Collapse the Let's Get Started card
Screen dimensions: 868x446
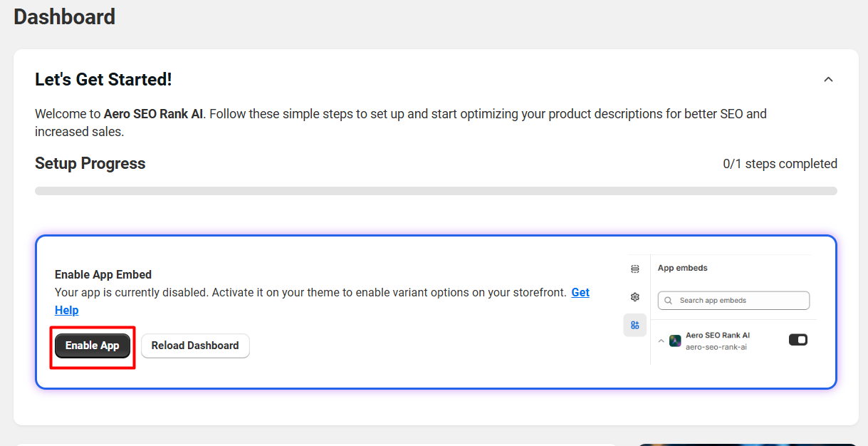[x=828, y=80]
